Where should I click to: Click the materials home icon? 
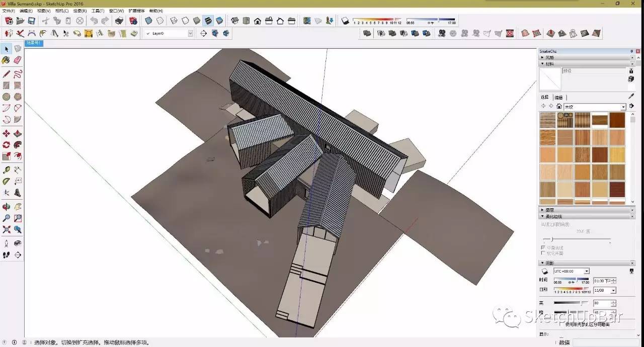(x=559, y=107)
